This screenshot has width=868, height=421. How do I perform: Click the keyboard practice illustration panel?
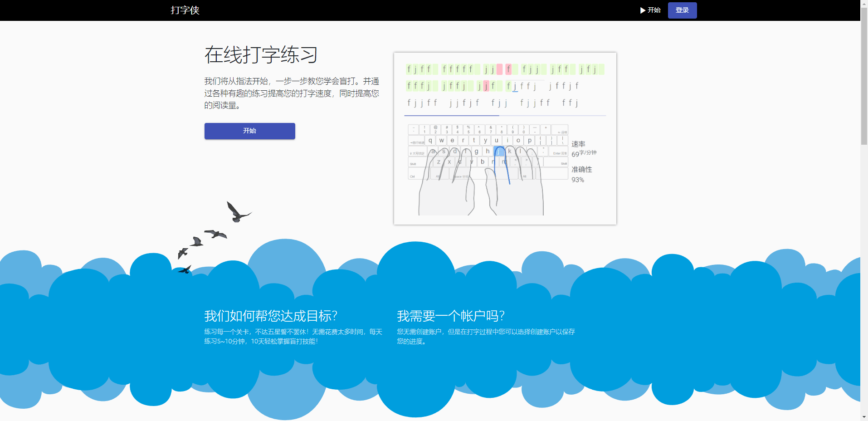[505, 137]
